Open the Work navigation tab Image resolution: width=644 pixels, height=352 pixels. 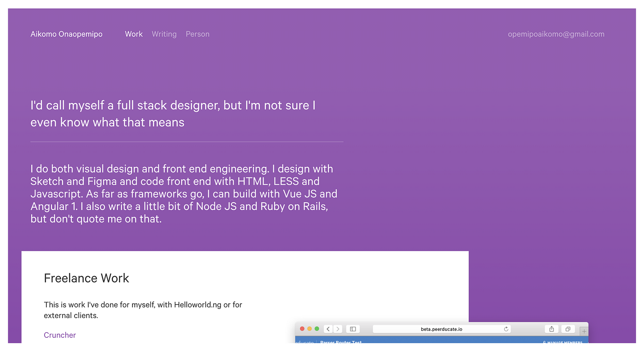pos(134,34)
